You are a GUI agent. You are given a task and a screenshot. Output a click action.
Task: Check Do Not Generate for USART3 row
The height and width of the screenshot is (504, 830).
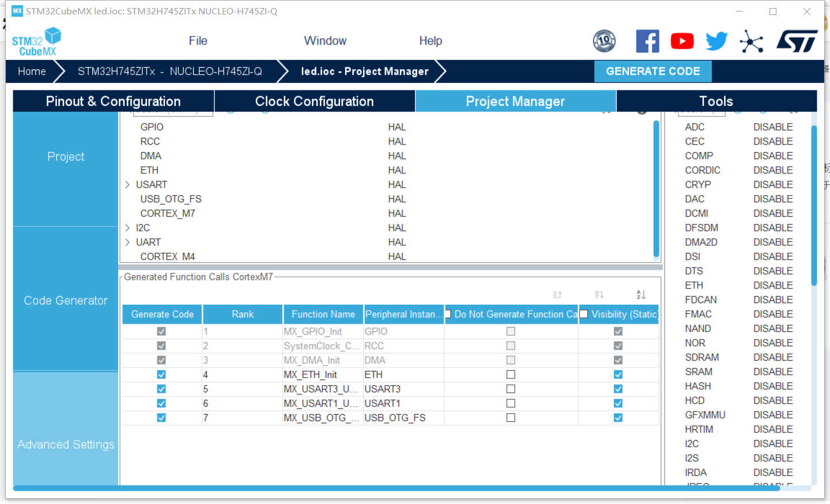(x=511, y=389)
